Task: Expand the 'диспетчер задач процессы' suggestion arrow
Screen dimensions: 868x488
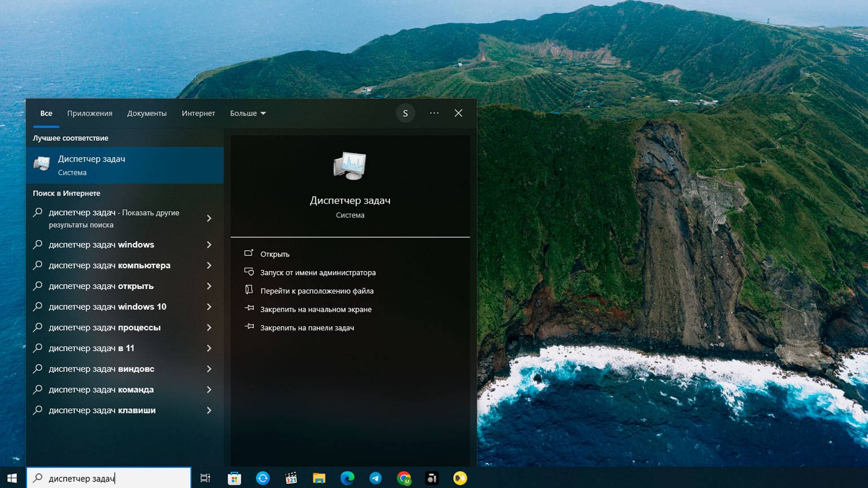Action: tap(209, 328)
